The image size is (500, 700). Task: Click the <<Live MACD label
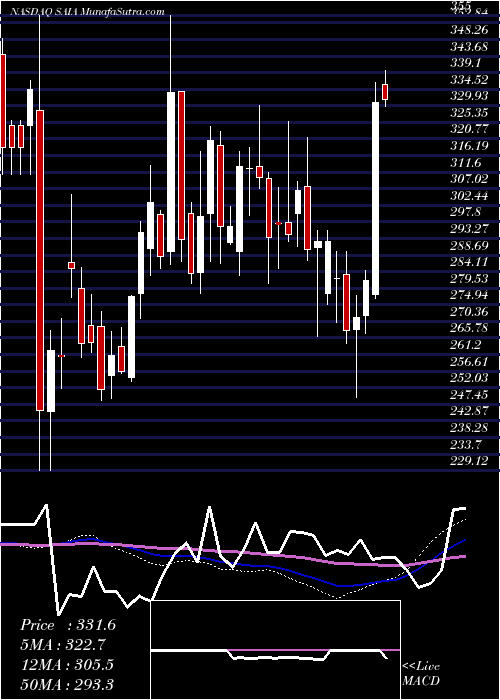pos(421,673)
